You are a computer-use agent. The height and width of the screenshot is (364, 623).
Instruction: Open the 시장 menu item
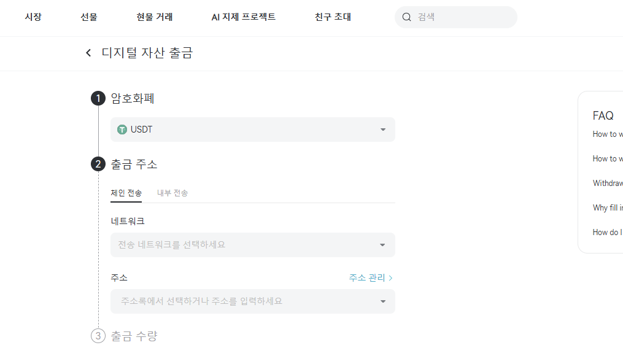click(x=33, y=17)
